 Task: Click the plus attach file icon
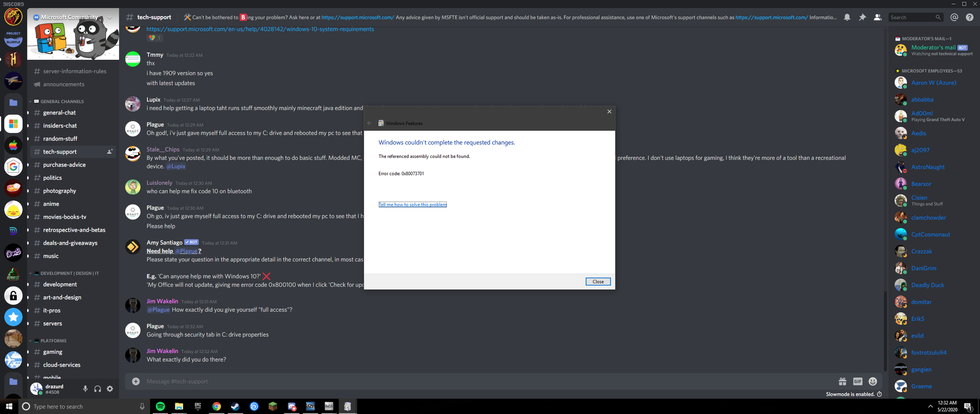136,381
